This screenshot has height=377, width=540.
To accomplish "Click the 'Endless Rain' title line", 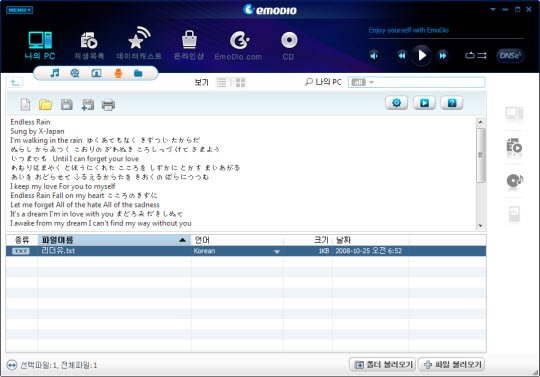I will pos(30,122).
